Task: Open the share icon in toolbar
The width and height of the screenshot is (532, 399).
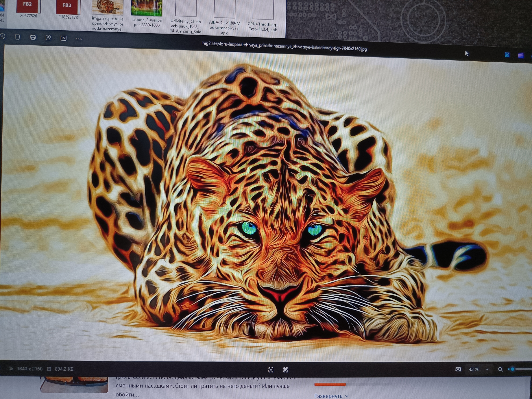Action: click(48, 38)
